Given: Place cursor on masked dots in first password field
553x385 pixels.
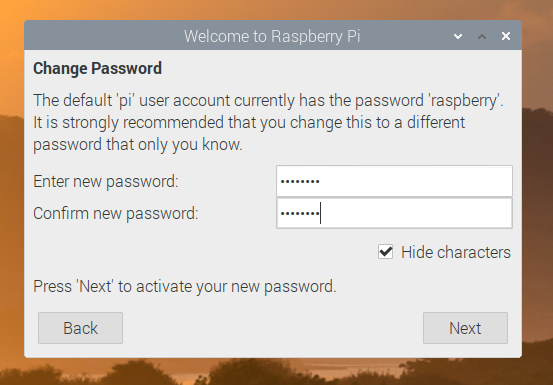Looking at the screenshot, I should click(x=300, y=182).
